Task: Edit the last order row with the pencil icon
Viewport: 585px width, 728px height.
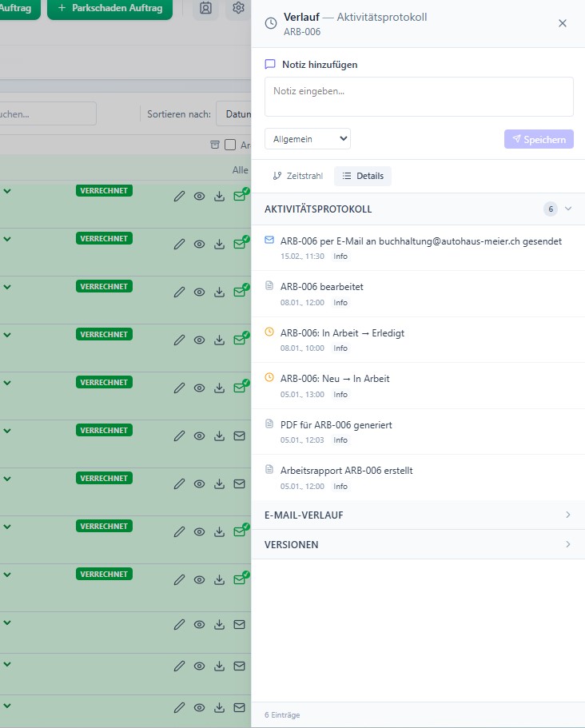Action: 179,707
